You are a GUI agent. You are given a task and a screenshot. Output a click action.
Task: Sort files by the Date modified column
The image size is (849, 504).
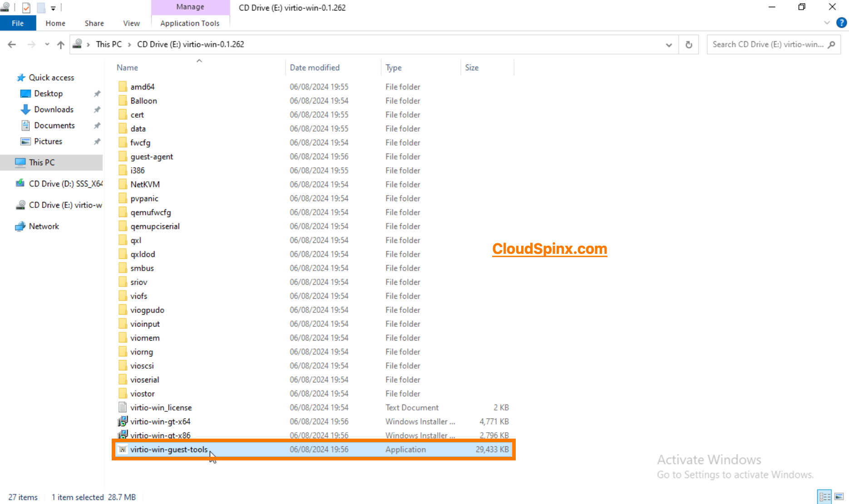click(314, 67)
